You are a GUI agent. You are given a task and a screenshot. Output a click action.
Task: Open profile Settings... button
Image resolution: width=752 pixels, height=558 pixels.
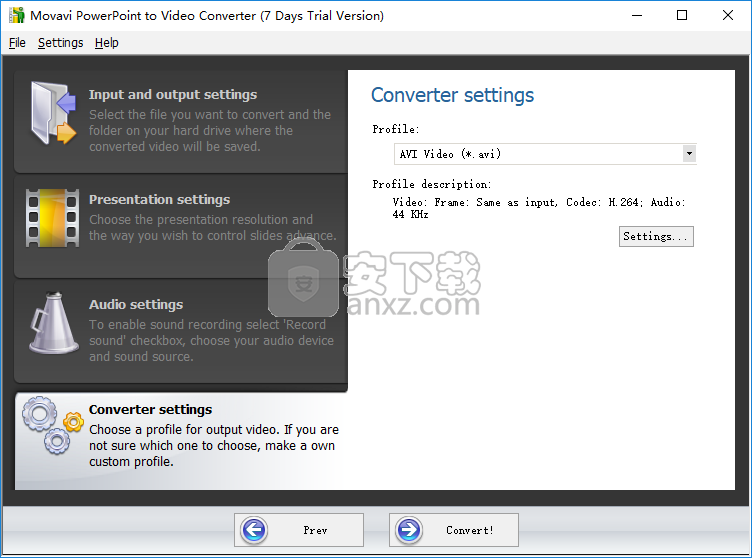[x=656, y=237]
